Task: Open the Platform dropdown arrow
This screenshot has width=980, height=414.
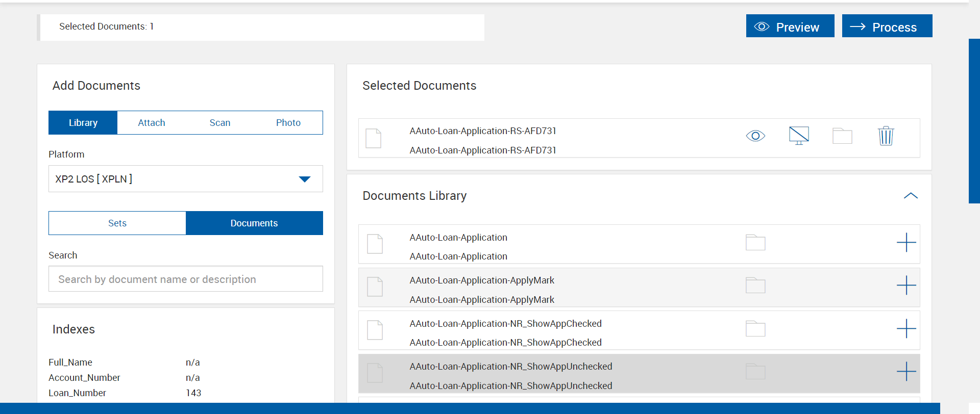Action: click(305, 179)
